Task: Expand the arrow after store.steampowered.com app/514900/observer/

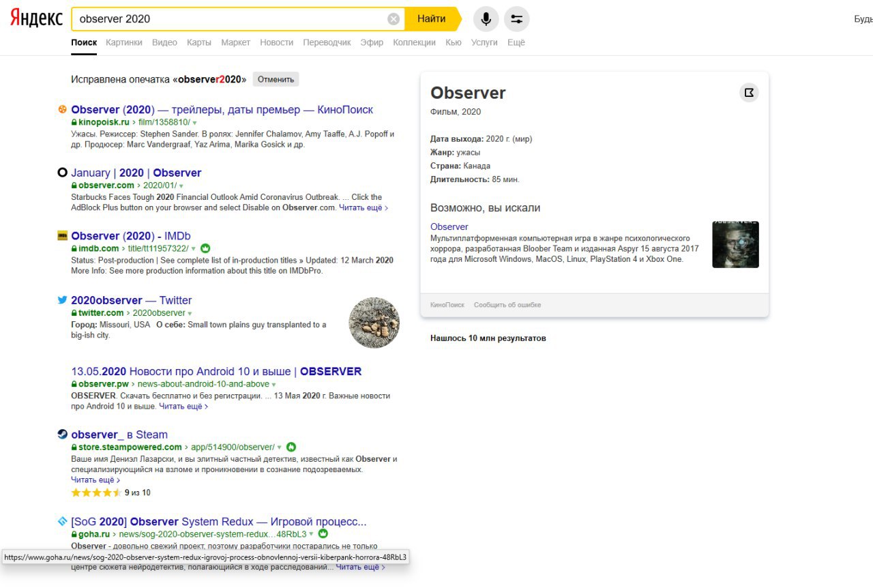Action: (279, 447)
